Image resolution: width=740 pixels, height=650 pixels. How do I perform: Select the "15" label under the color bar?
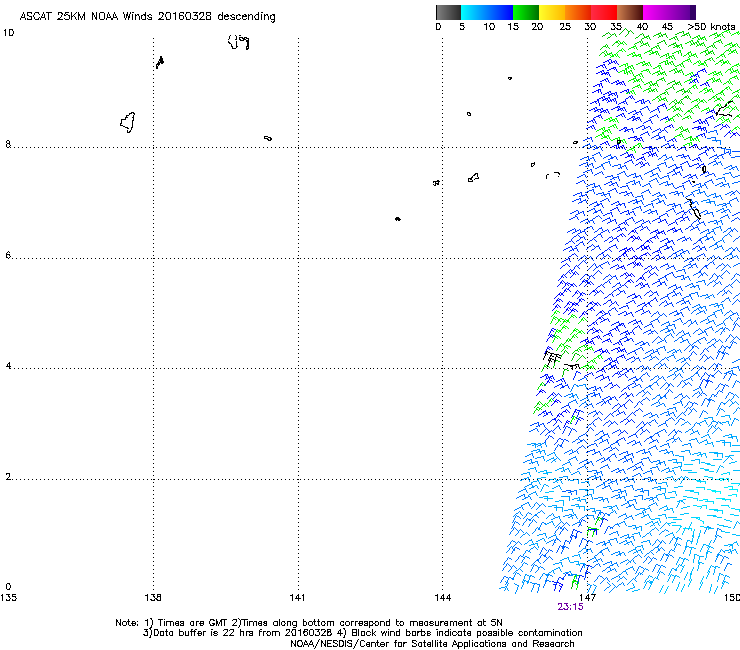tap(513, 27)
